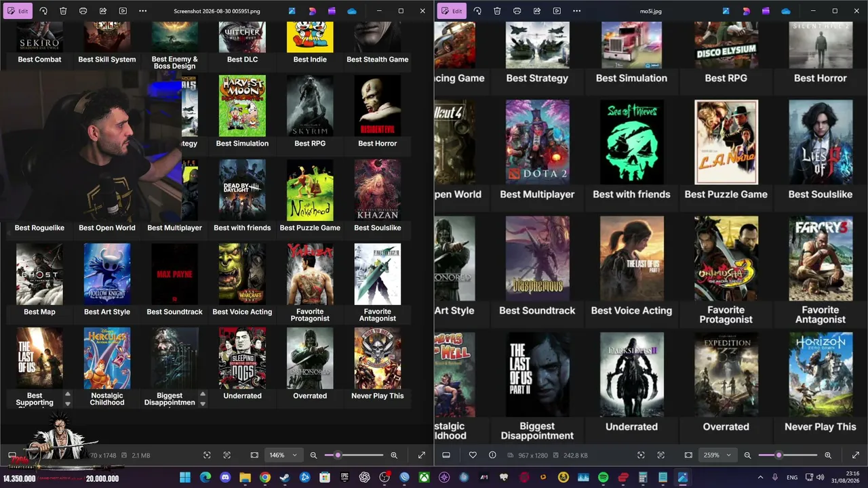
Task: Expand the hidden system tray icons
Action: (x=760, y=478)
